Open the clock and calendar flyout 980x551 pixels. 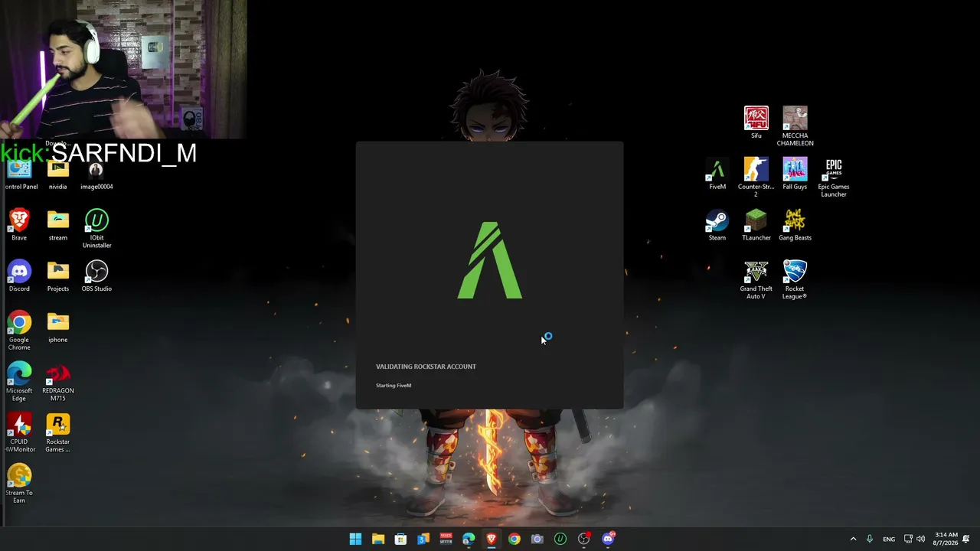tap(946, 539)
